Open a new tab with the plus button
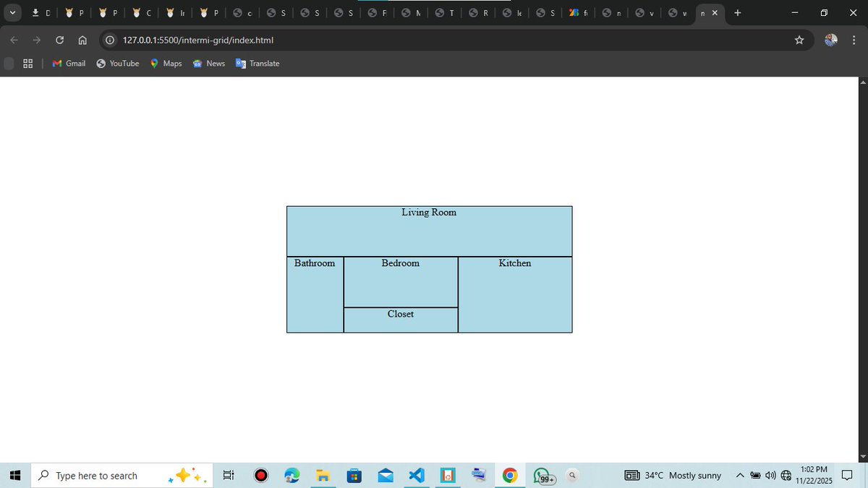Screen dimensions: 868x488 click(737, 12)
